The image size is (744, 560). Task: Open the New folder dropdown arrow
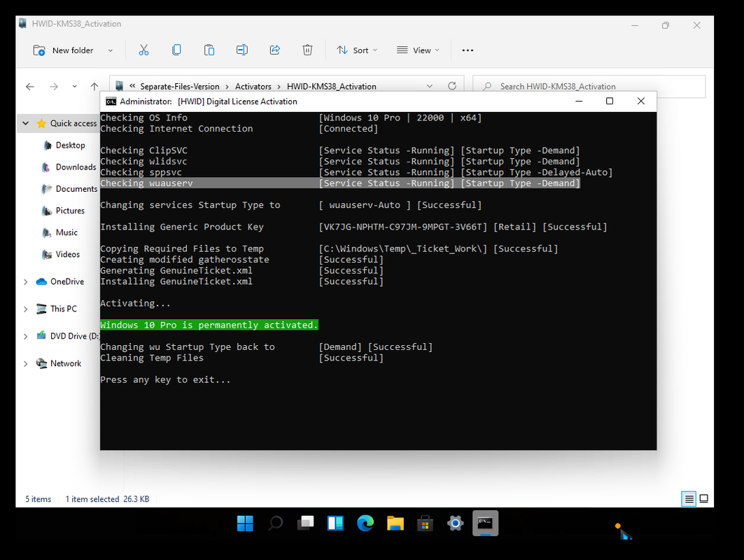111,50
